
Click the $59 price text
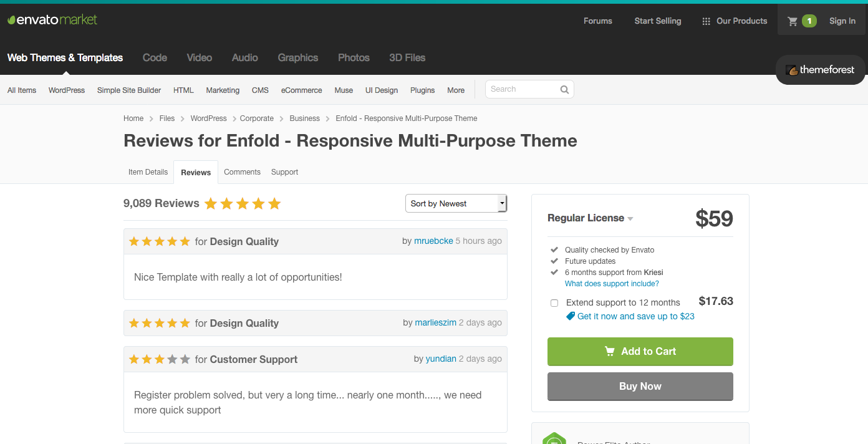point(714,219)
